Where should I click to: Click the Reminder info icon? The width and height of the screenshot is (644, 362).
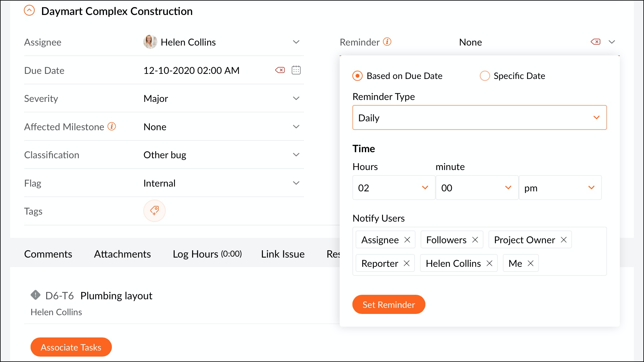point(387,42)
